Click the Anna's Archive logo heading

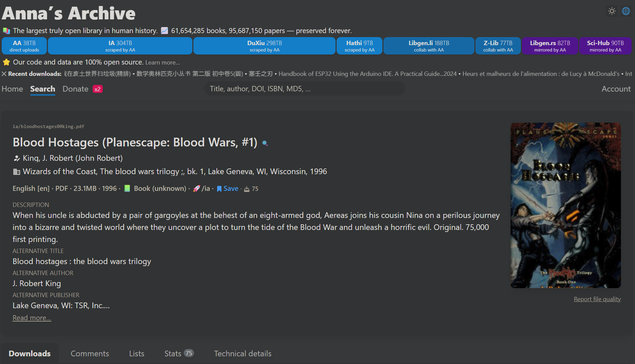coord(69,13)
